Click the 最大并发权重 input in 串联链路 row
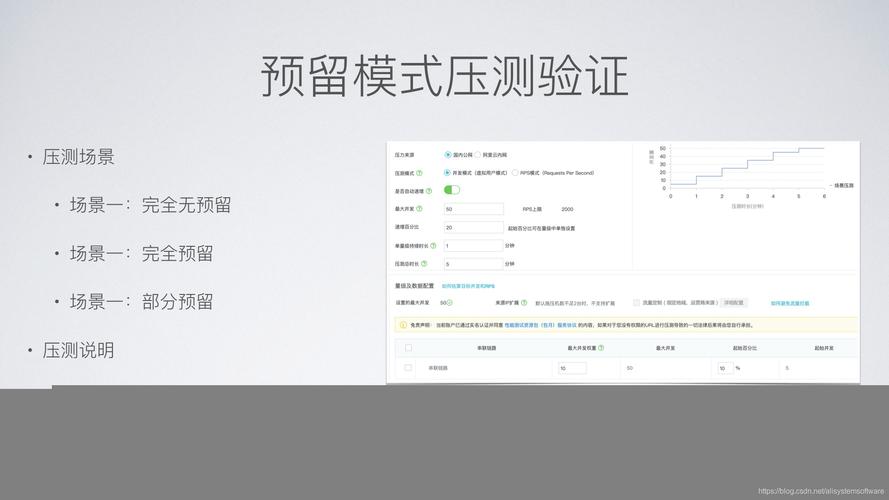889x500 pixels. point(572,368)
